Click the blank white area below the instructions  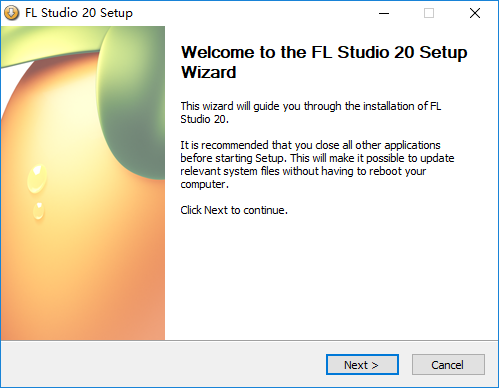332,278
